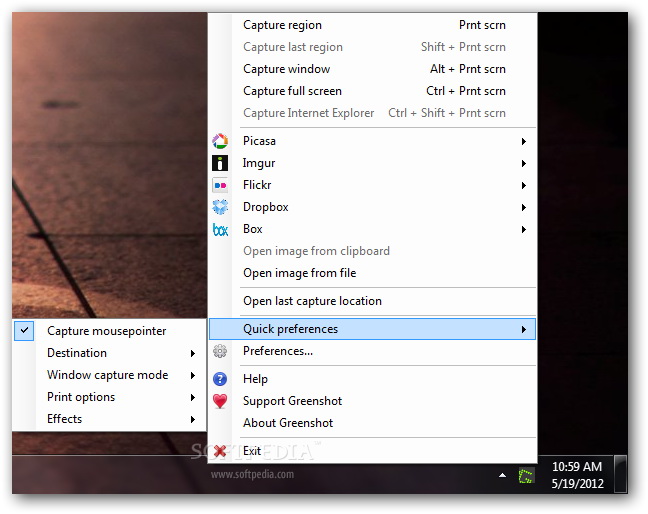Click the Greenshot tray icon
The image size is (648, 514).
pos(526,476)
